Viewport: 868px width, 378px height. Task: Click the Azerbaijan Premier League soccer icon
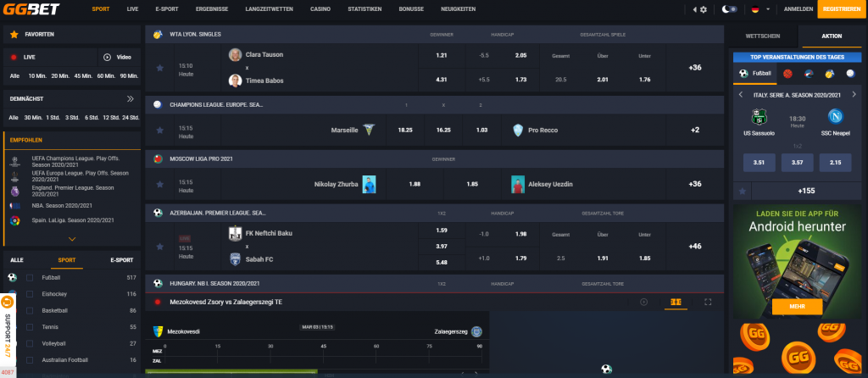coord(158,213)
